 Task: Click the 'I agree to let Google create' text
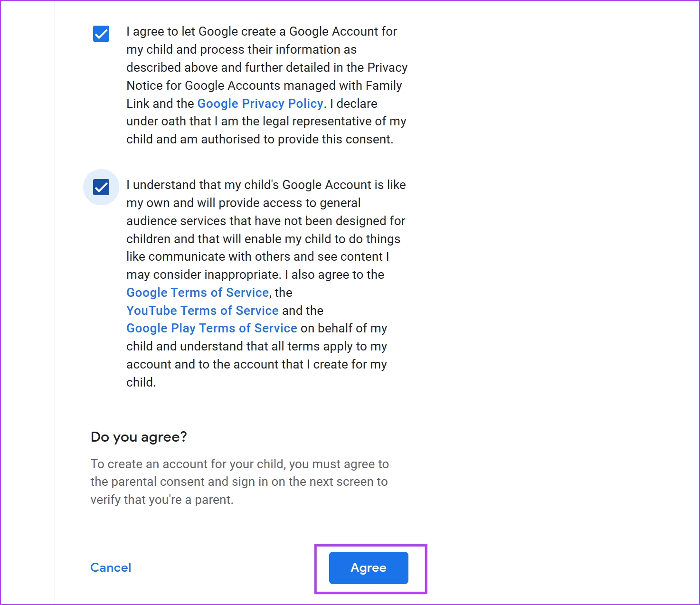coord(267,85)
